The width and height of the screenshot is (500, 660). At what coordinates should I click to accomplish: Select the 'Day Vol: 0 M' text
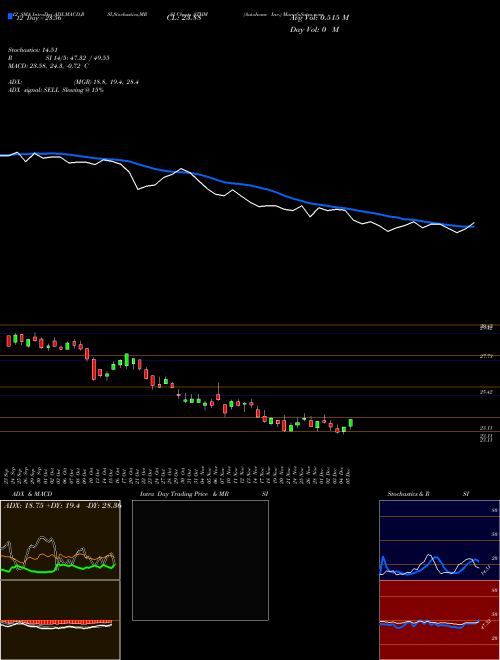314,30
